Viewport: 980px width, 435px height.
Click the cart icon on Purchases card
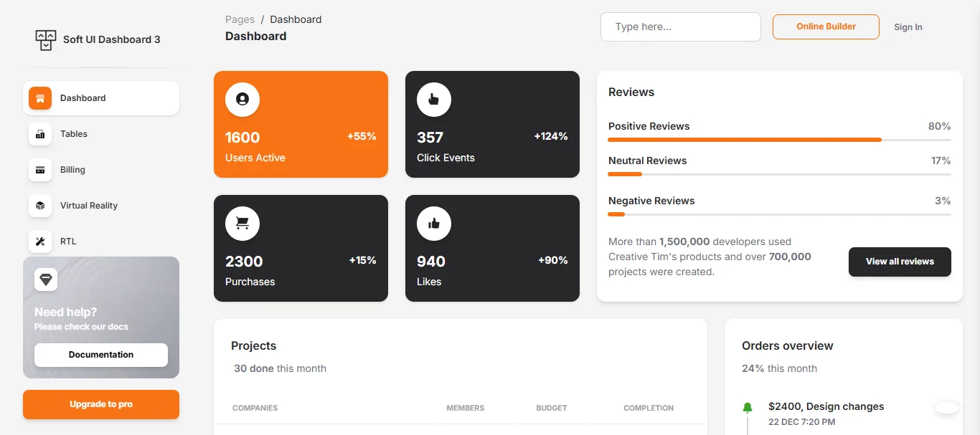tap(242, 224)
